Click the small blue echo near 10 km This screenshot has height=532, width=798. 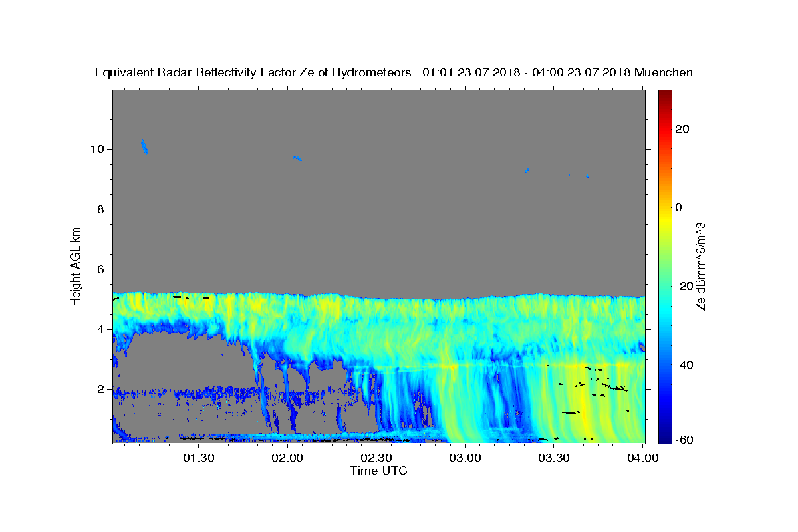tap(145, 147)
